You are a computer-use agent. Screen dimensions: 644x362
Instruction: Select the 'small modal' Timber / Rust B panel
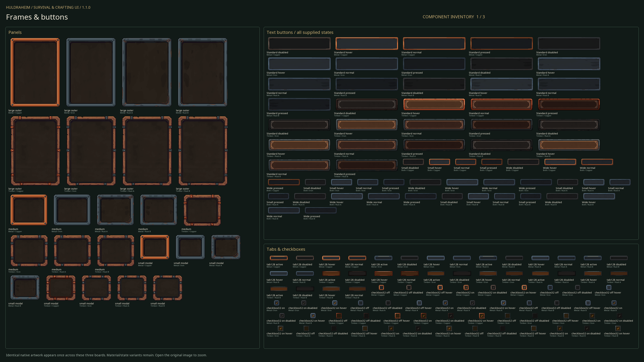tap(168, 288)
